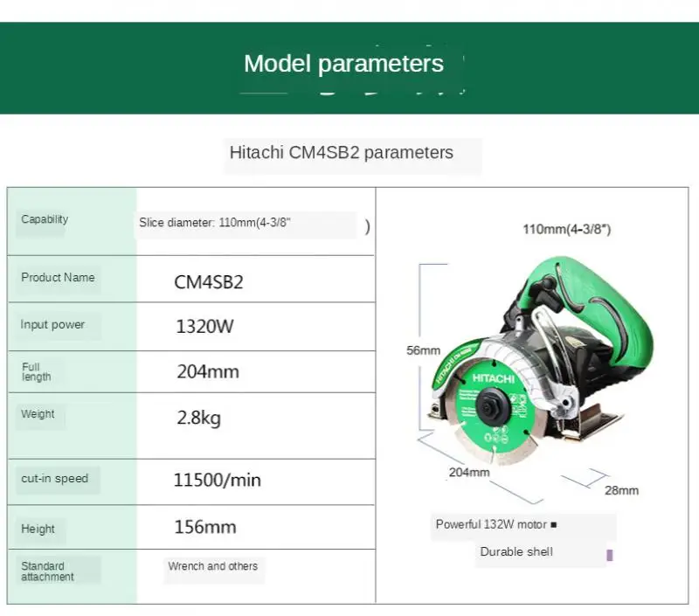Select the '204mm' table value
This screenshot has height=616, width=699.
pyautogui.click(x=208, y=371)
